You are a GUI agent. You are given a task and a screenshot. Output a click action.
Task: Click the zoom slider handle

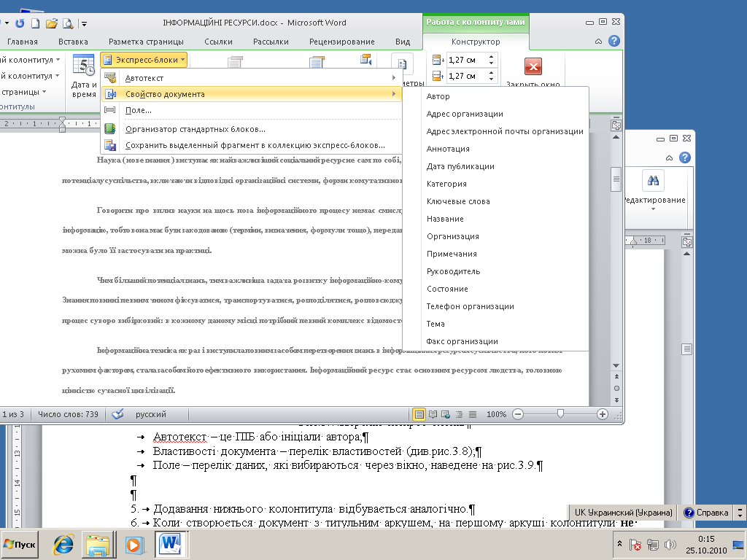point(561,414)
